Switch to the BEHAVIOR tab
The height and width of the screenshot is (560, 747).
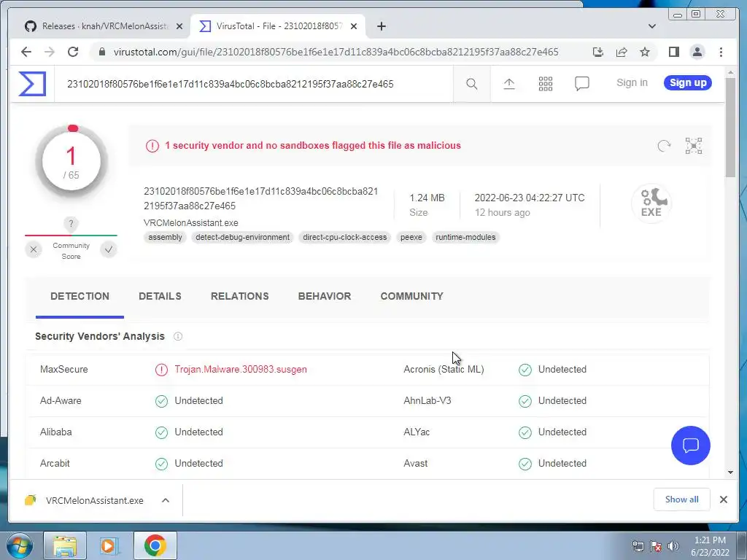pos(325,296)
